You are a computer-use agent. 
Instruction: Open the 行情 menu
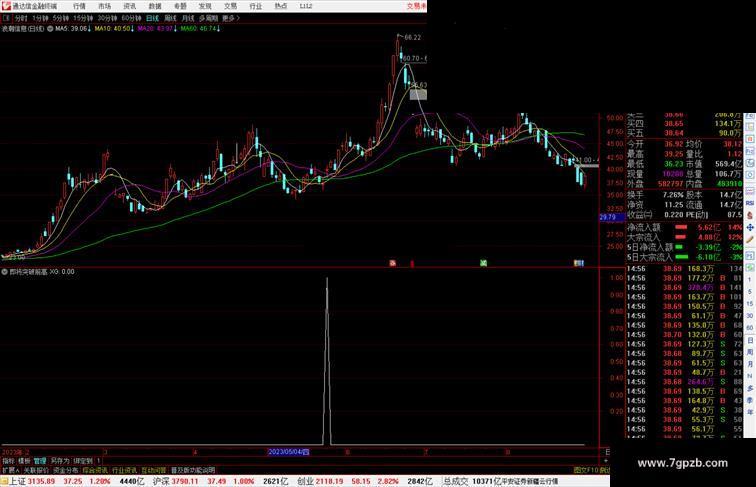pos(79,6)
